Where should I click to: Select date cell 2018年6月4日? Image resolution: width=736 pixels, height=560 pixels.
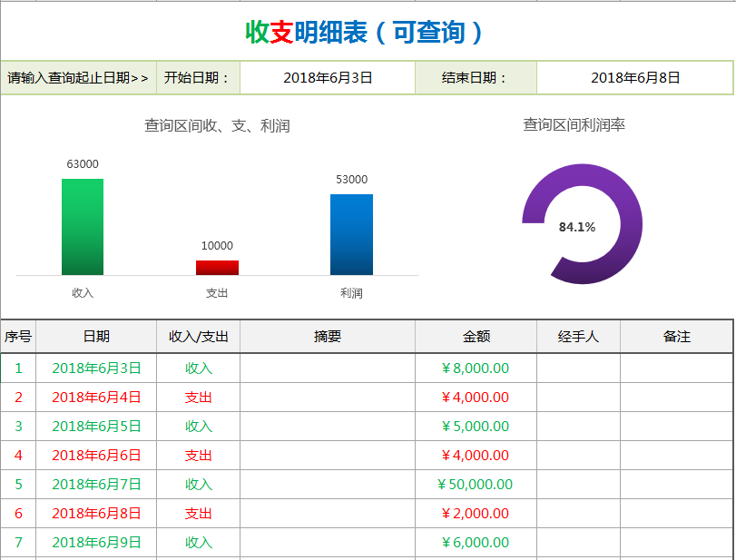coord(96,398)
